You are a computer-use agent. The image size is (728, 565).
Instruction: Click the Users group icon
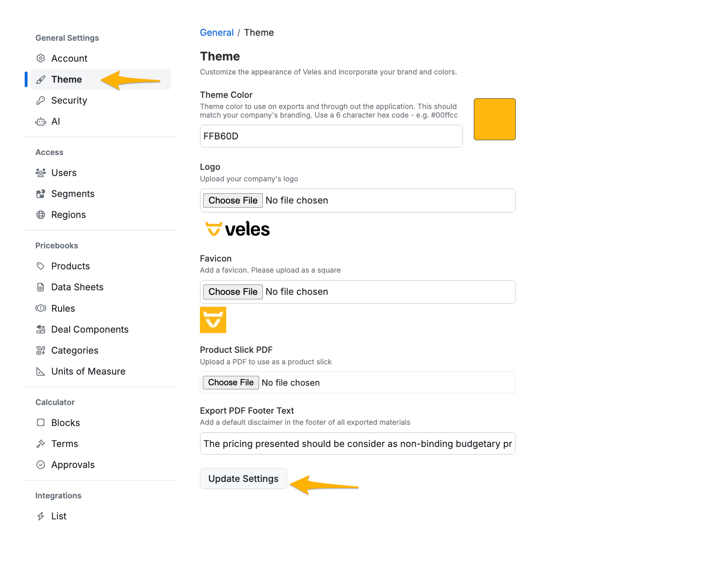pos(41,173)
